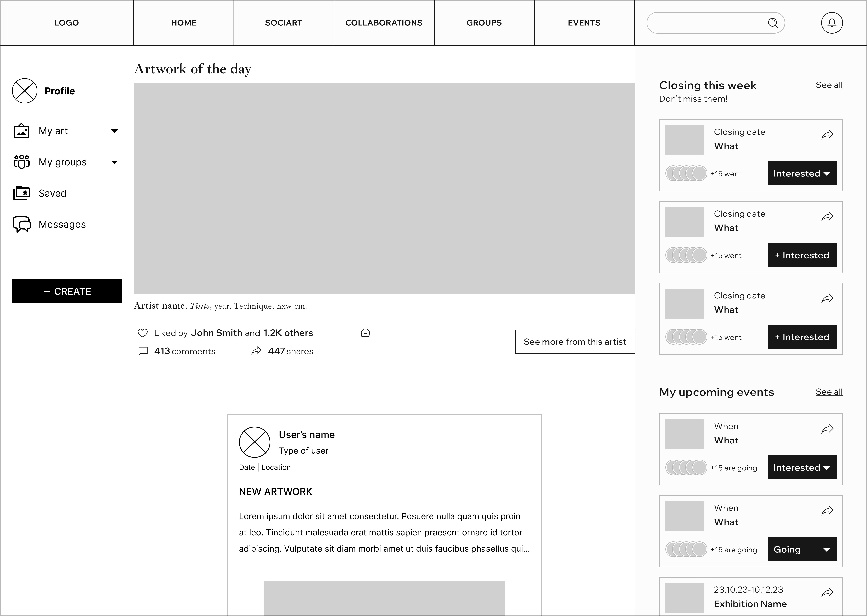The height and width of the screenshot is (616, 867).
Task: Click See all next to My upcoming events
Action: click(829, 392)
